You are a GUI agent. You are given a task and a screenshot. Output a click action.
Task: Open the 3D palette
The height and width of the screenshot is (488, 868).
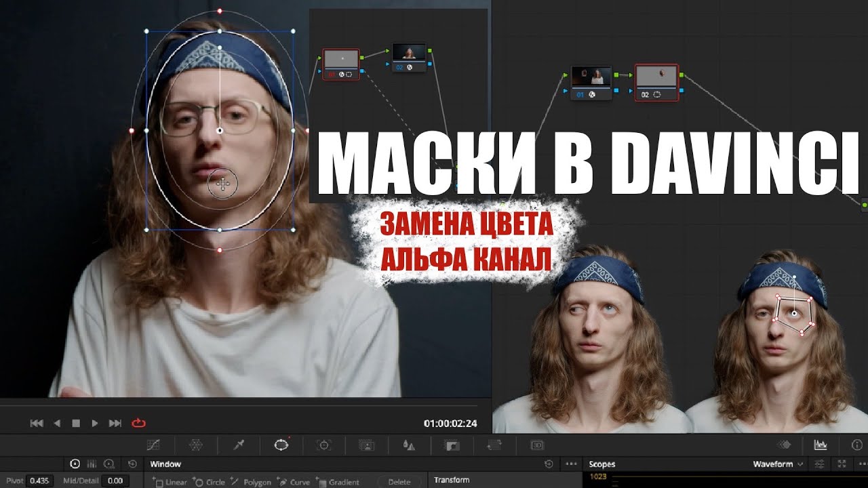(537, 445)
